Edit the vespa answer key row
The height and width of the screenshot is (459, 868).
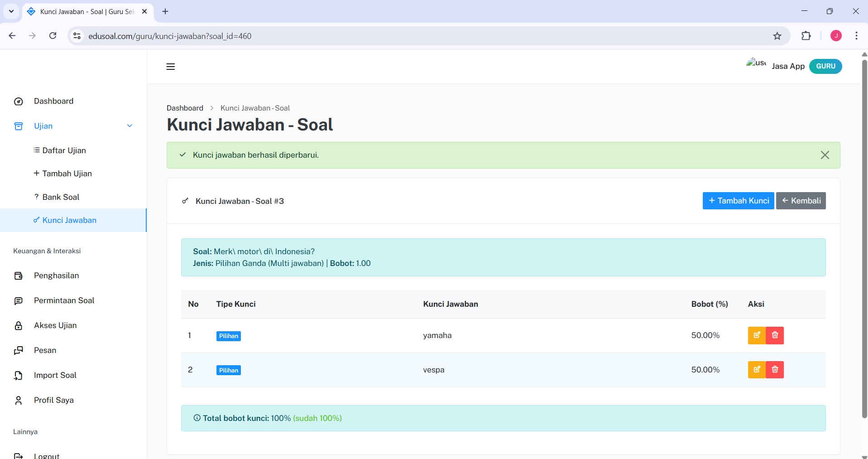click(756, 370)
